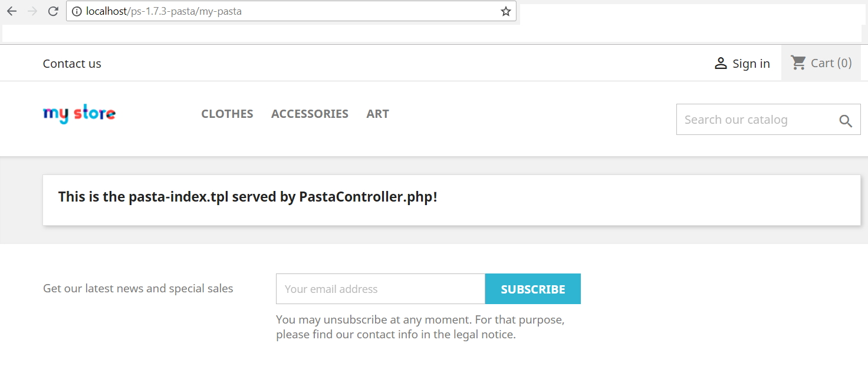Click the shopping cart icon

(798, 62)
